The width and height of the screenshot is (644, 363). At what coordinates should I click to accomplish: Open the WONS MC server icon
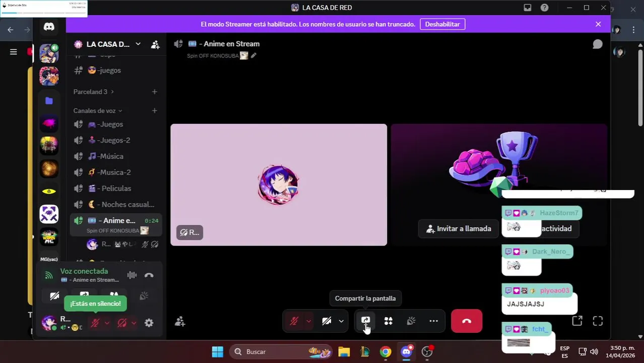click(x=49, y=236)
